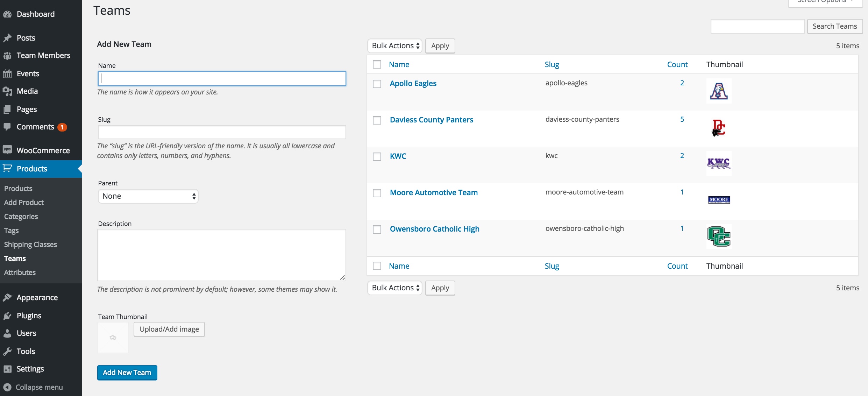Click the Posts pushpin icon
This screenshot has height=396, width=868.
(x=7, y=38)
